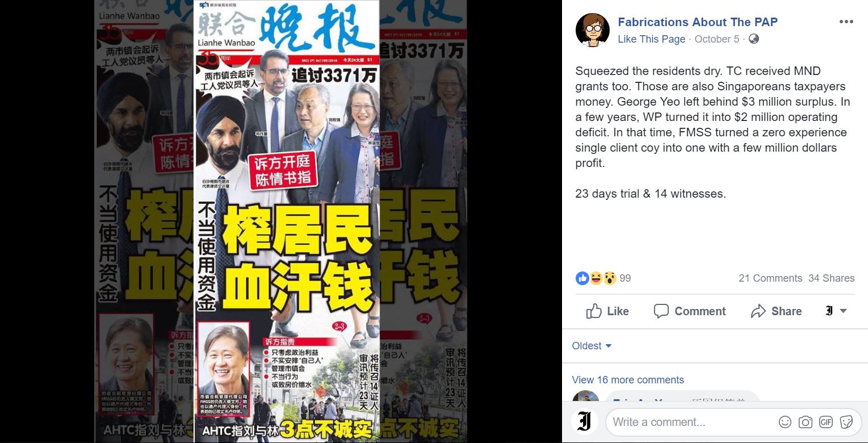868x443 pixels.
Task: Click Like This Page link
Action: coord(652,39)
